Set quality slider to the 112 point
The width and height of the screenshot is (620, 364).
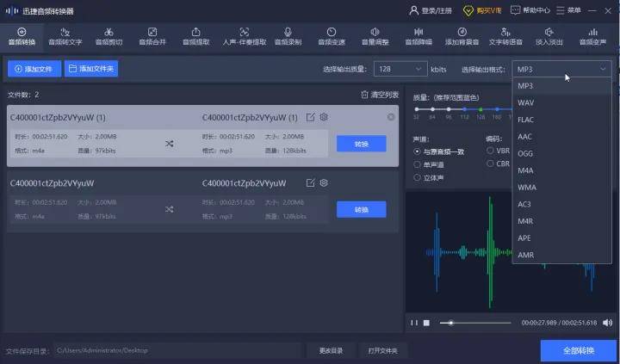[x=465, y=109]
